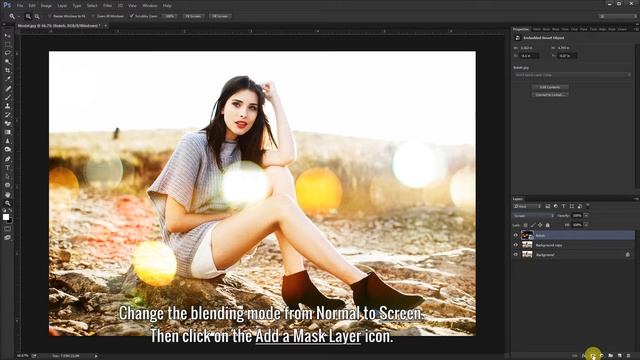The image size is (640, 360).
Task: Hide the Background layer
Action: point(516,254)
